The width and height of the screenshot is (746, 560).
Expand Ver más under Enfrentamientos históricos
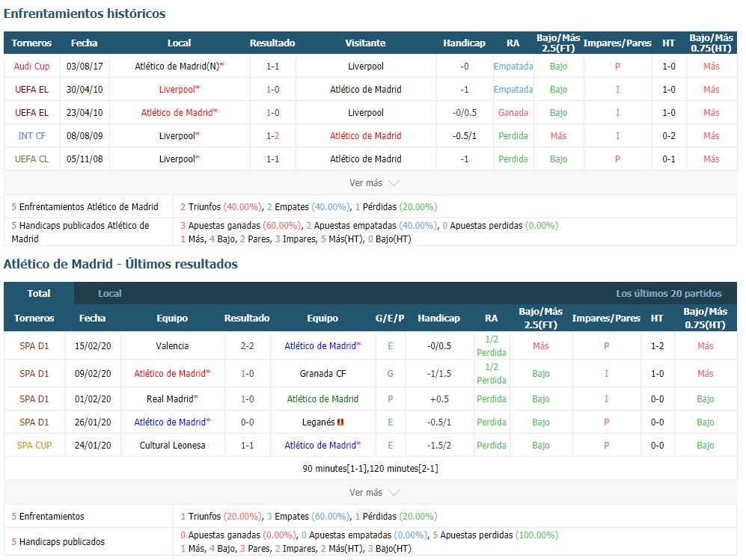coord(374,183)
